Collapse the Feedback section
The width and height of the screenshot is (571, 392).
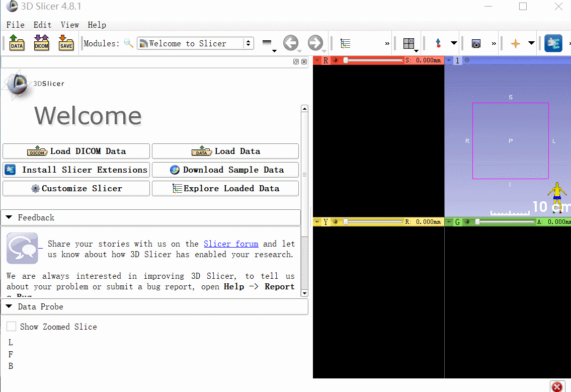click(x=9, y=217)
